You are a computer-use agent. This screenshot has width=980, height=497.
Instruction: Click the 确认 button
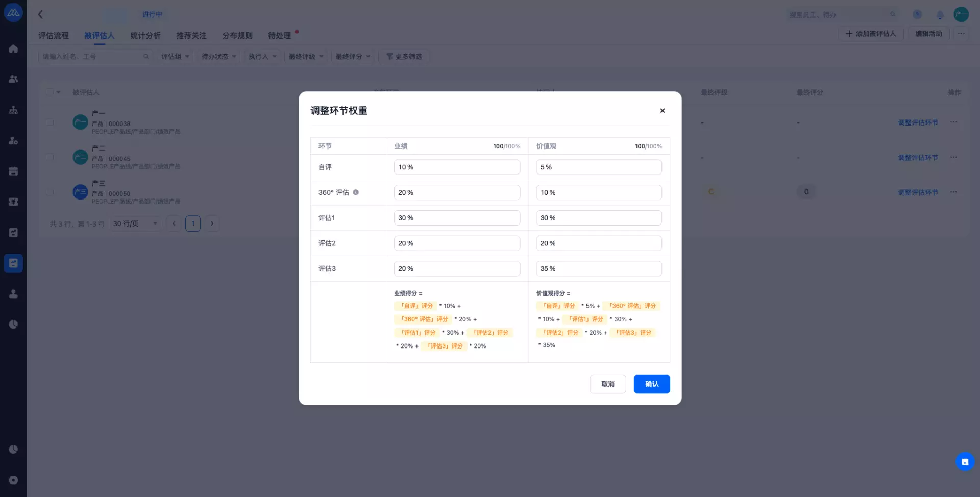652,384
